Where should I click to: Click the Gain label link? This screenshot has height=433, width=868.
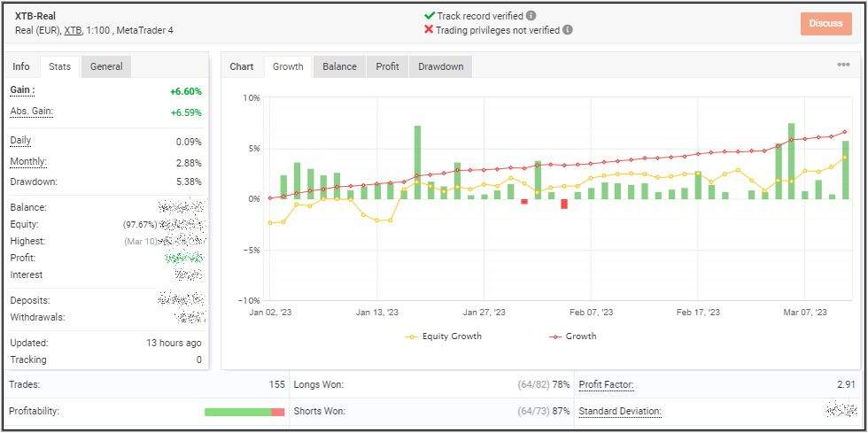(x=22, y=90)
